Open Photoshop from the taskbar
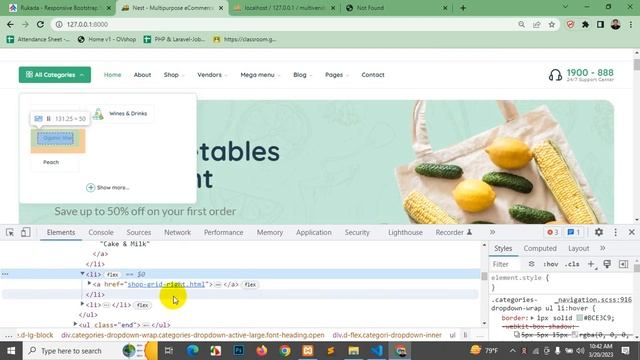The height and width of the screenshot is (360, 640). coord(238,351)
